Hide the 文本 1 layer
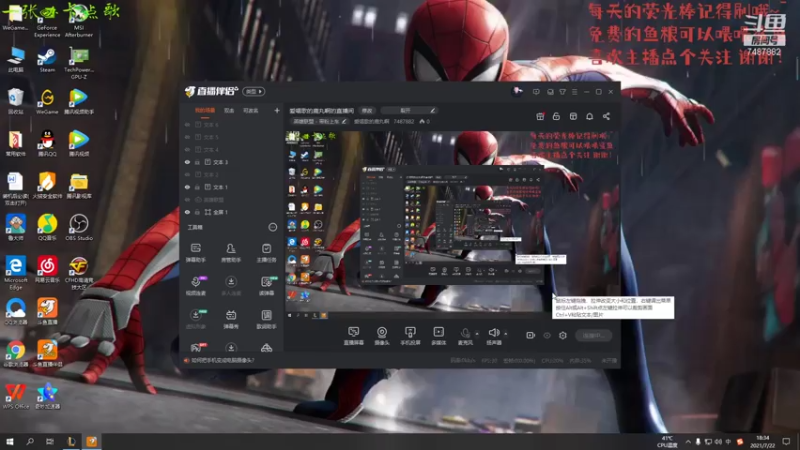The width and height of the screenshot is (800, 450). (x=187, y=187)
